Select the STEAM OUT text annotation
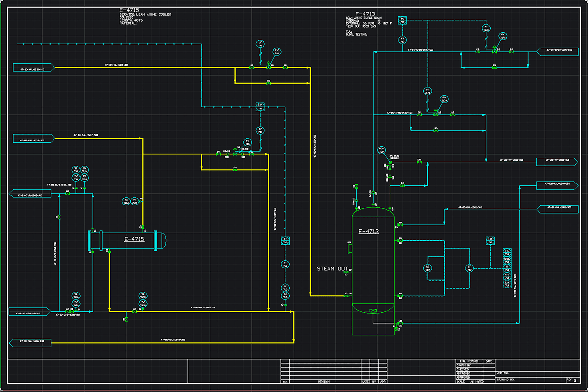 point(332,269)
